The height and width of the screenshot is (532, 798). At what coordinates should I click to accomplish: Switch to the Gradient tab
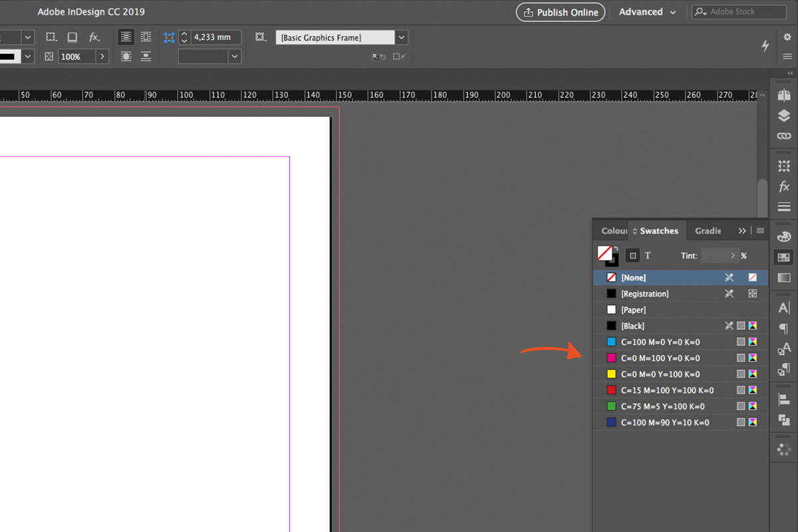click(x=708, y=231)
